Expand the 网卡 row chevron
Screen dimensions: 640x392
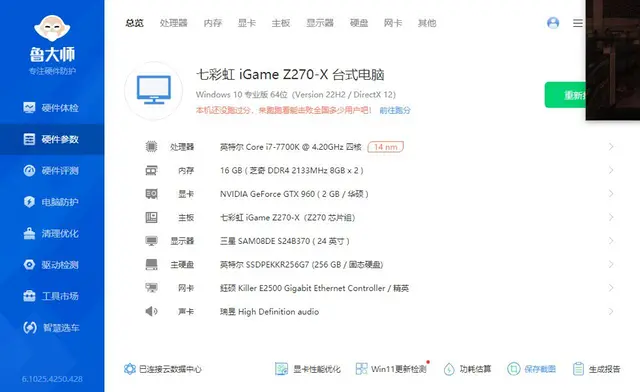611,288
